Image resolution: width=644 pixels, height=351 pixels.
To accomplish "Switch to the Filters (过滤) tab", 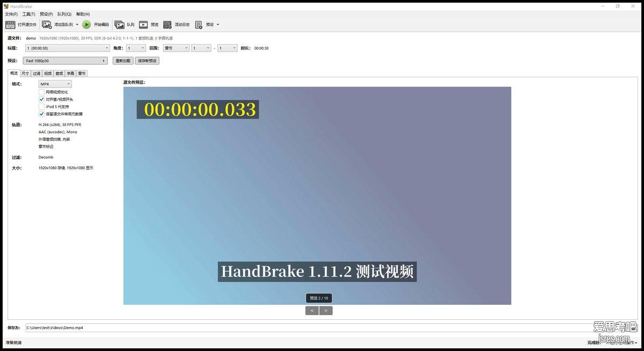I will tap(36, 73).
